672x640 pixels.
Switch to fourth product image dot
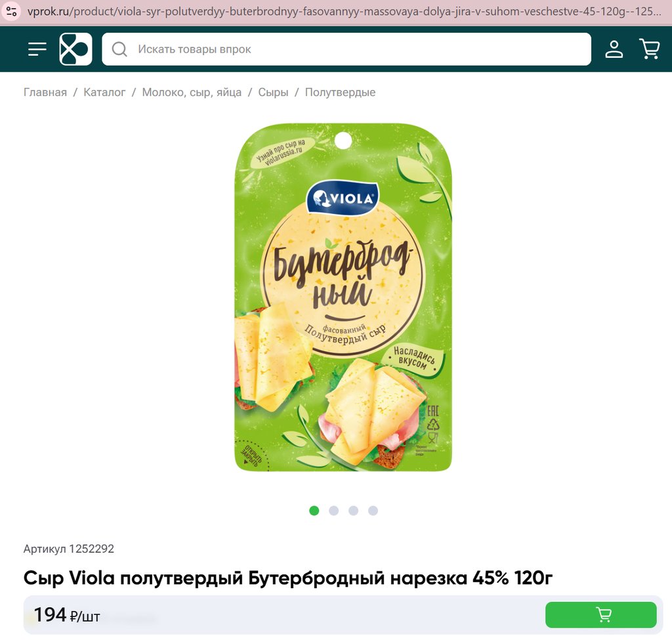pos(373,511)
